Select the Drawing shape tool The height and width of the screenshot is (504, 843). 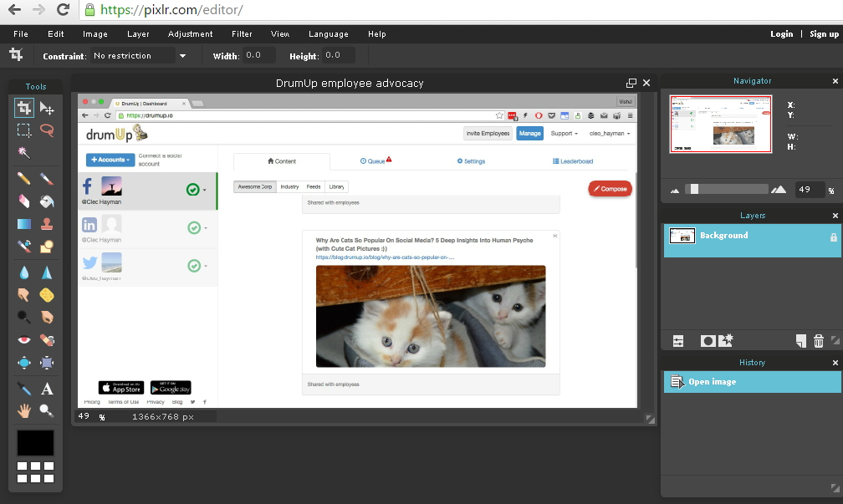47,246
